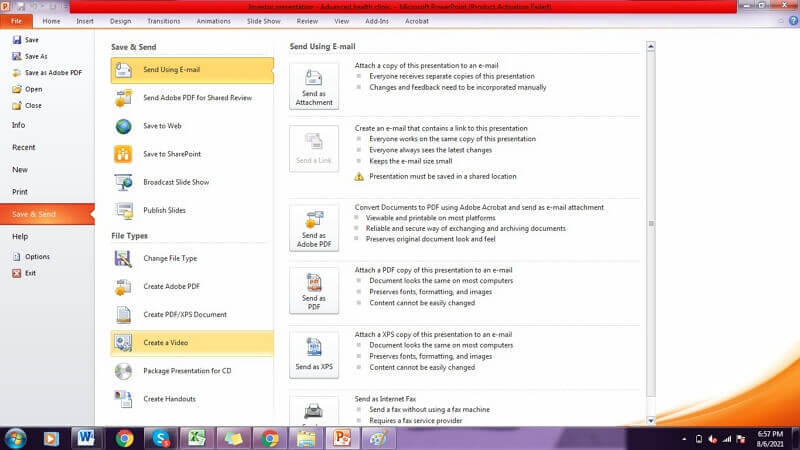Screen dimensions: 800x450
Task: Click the taskbar clock showing 6:57 PM
Action: point(770,439)
